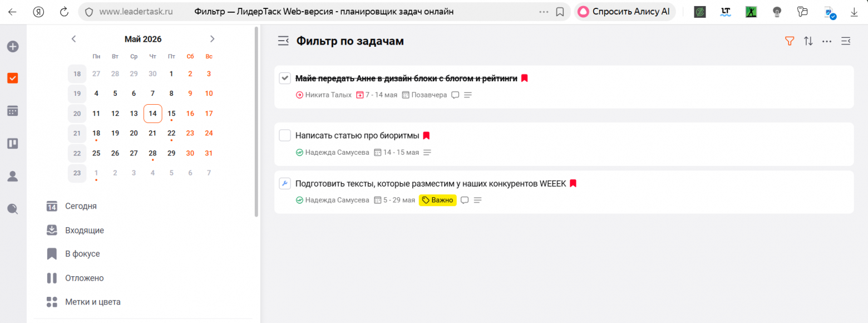Image resolution: width=868 pixels, height=323 pixels.
Task: Click red bookmark on crossed-out design task
Action: pyautogui.click(x=524, y=79)
